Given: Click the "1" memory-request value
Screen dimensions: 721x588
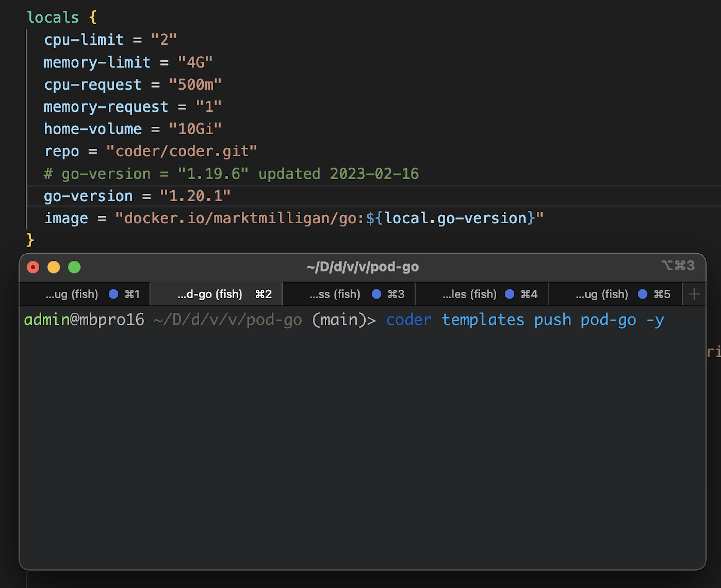Looking at the screenshot, I should click(209, 107).
